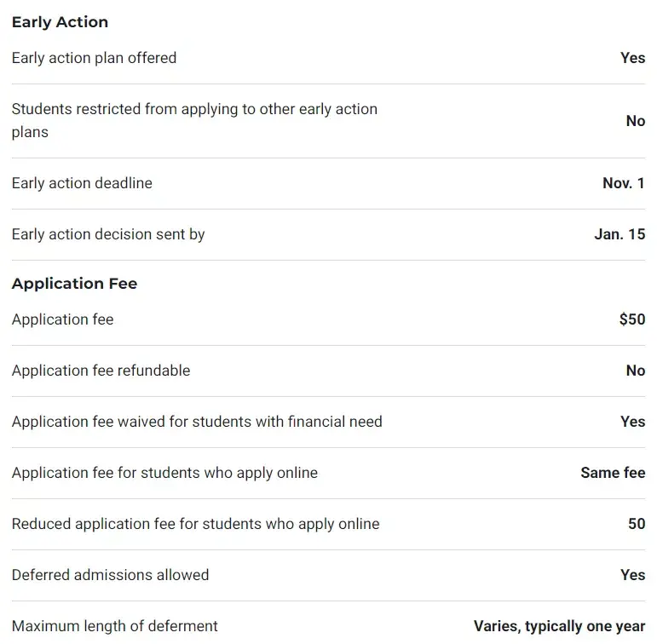This screenshot has height=644, width=657.
Task: Click 'Application fee waived' financial need label
Action: click(197, 422)
